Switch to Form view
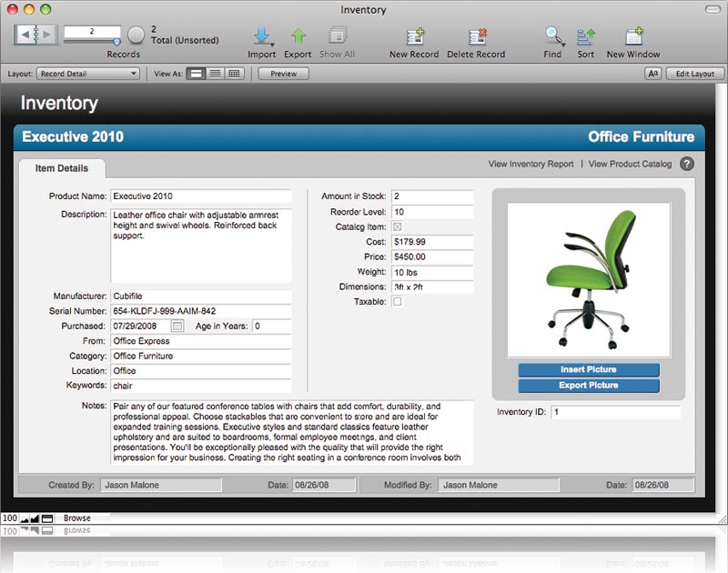The image size is (728, 573). pos(197,74)
